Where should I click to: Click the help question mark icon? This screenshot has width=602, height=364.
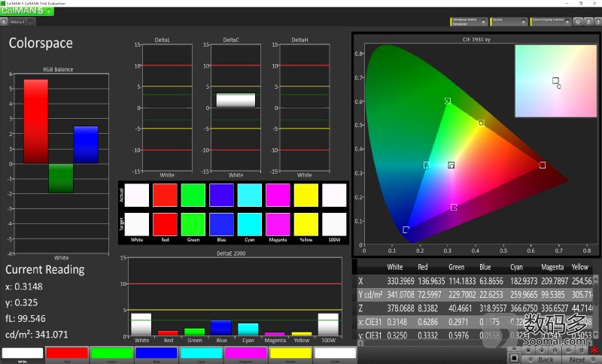[587, 22]
